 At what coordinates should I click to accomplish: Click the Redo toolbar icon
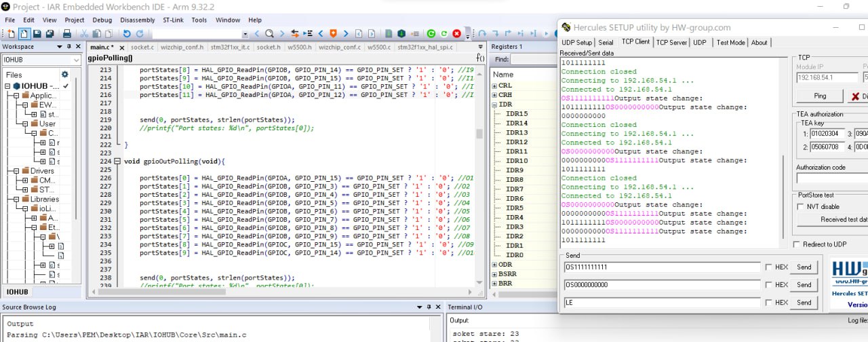point(140,33)
